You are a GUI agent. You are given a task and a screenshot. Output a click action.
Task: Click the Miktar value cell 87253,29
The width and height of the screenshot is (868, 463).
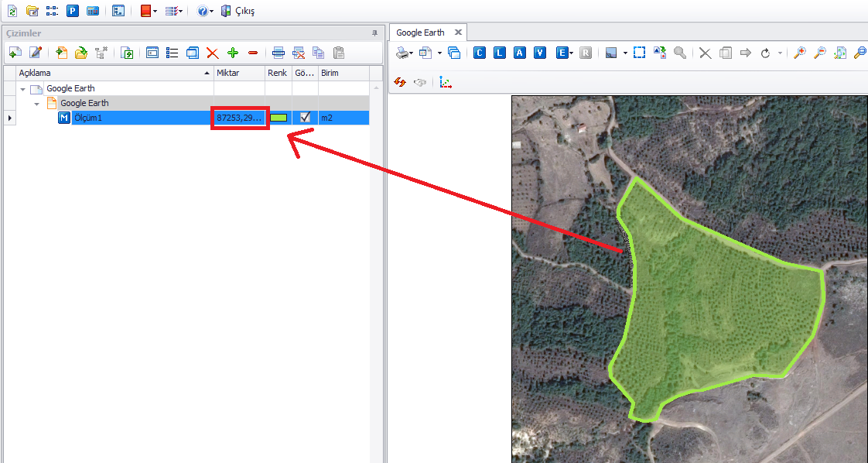point(240,118)
